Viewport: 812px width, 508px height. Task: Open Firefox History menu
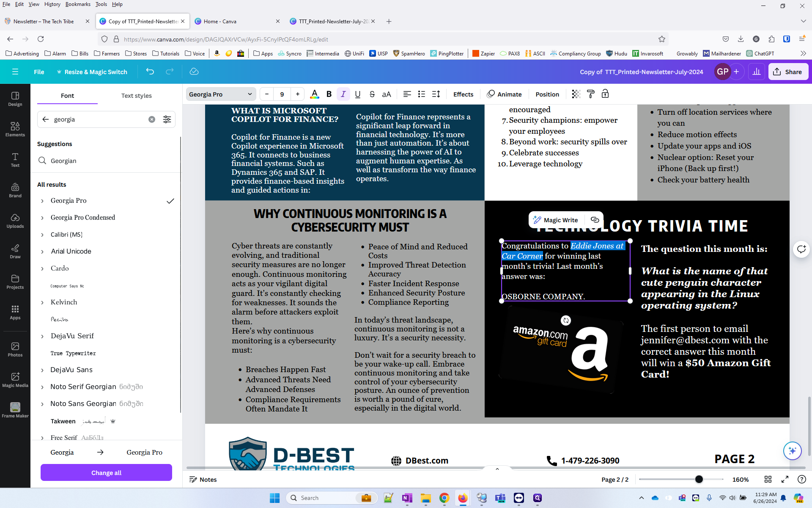(x=52, y=4)
